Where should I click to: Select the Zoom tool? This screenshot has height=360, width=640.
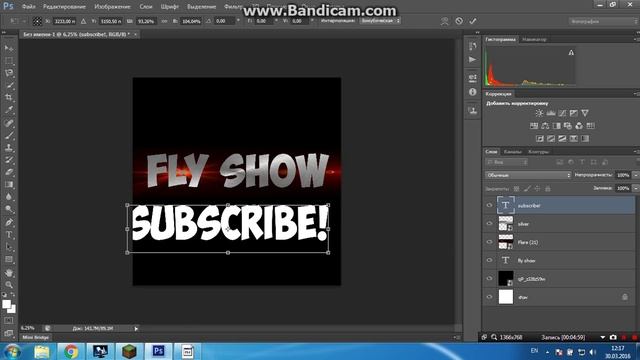(9, 284)
